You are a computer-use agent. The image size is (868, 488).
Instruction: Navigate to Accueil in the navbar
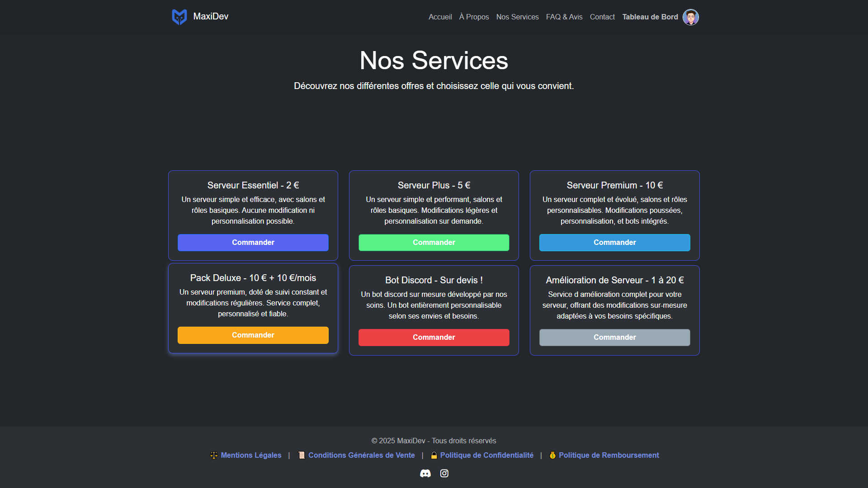pos(440,17)
